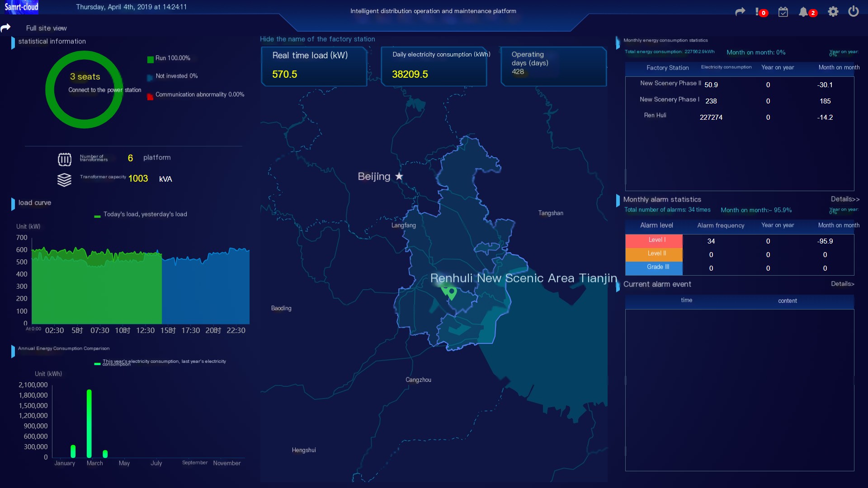Click the notification bell icon
The width and height of the screenshot is (868, 488).
click(x=803, y=12)
